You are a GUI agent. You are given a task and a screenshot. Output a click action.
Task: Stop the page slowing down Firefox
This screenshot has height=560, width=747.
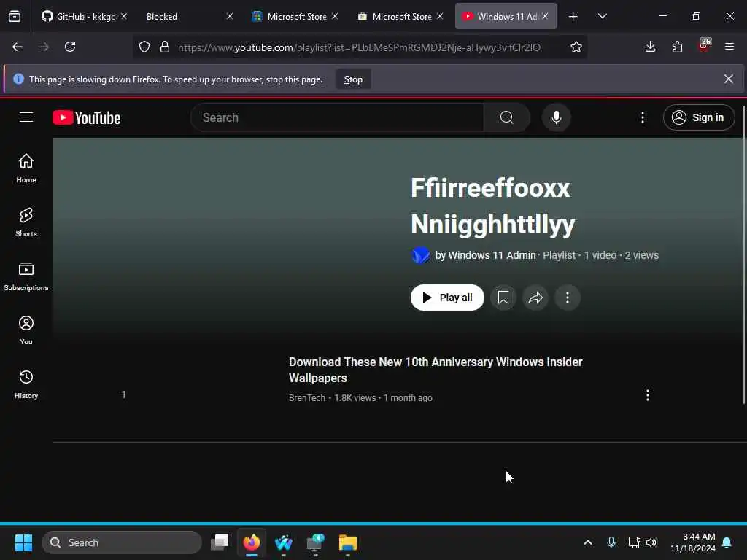point(353,79)
